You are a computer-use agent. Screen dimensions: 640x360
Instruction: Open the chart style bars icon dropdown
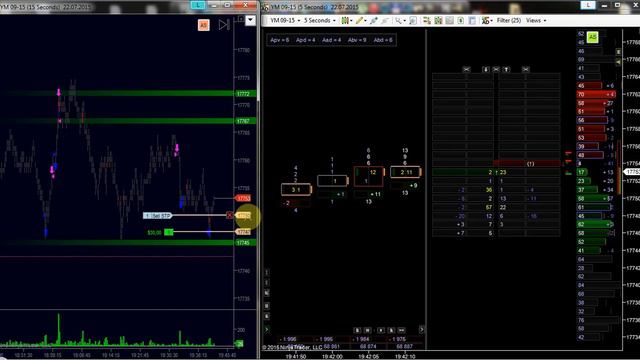tap(347, 20)
